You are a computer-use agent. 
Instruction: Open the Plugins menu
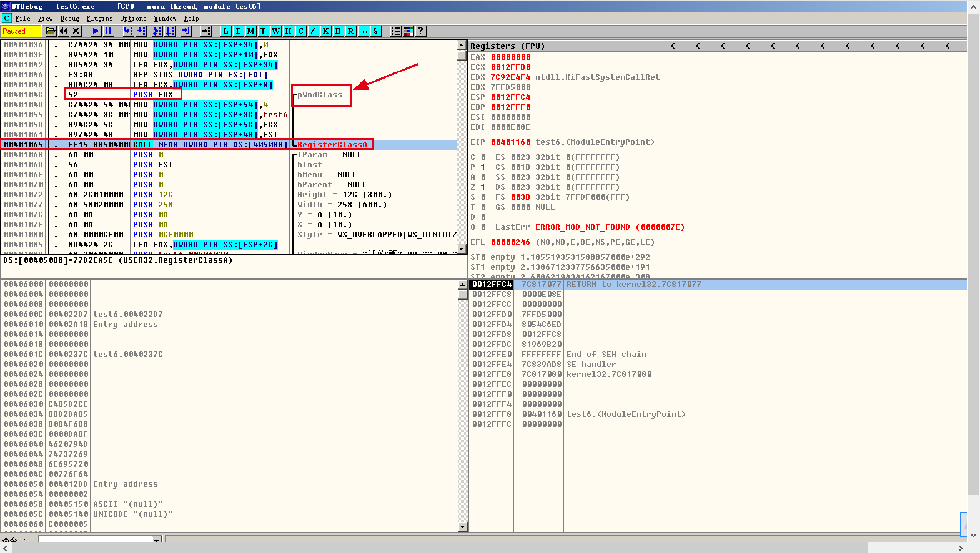(x=99, y=18)
